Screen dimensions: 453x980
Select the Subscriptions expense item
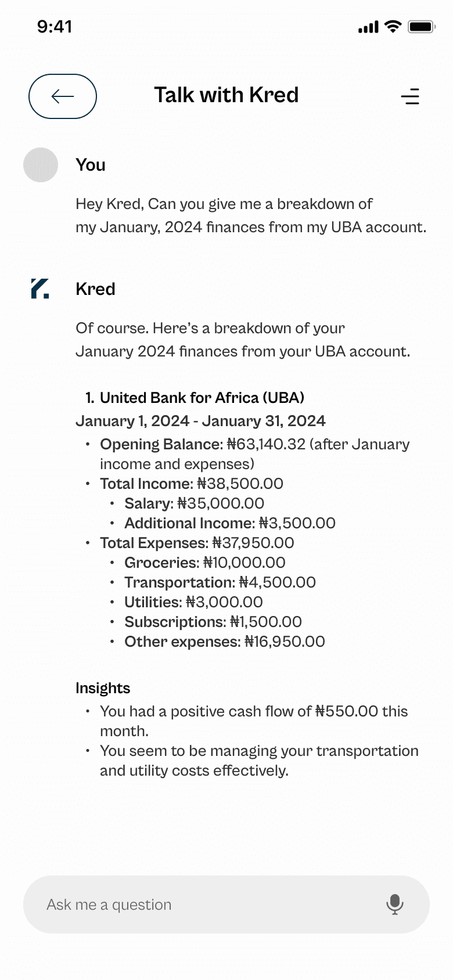(213, 622)
